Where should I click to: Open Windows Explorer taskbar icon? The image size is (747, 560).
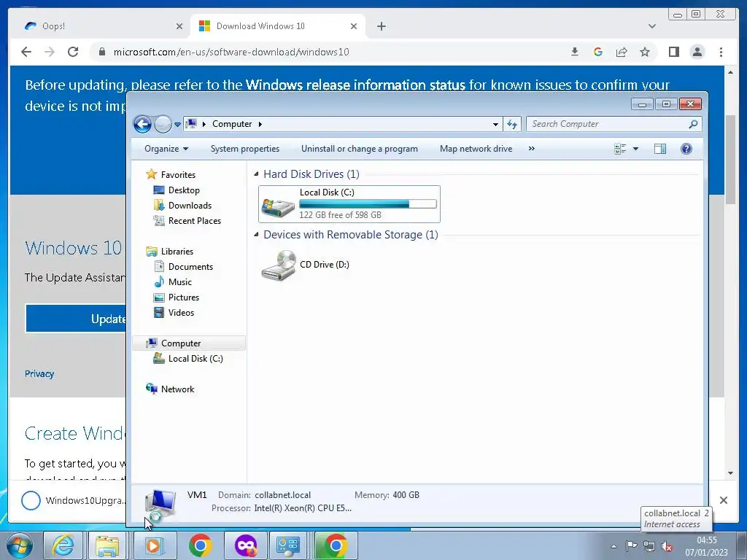click(107, 545)
